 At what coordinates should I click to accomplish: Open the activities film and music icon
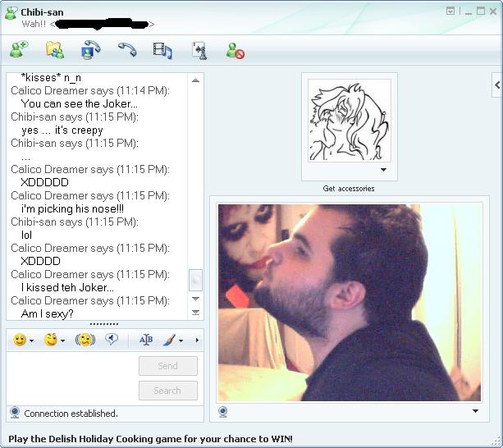(162, 51)
